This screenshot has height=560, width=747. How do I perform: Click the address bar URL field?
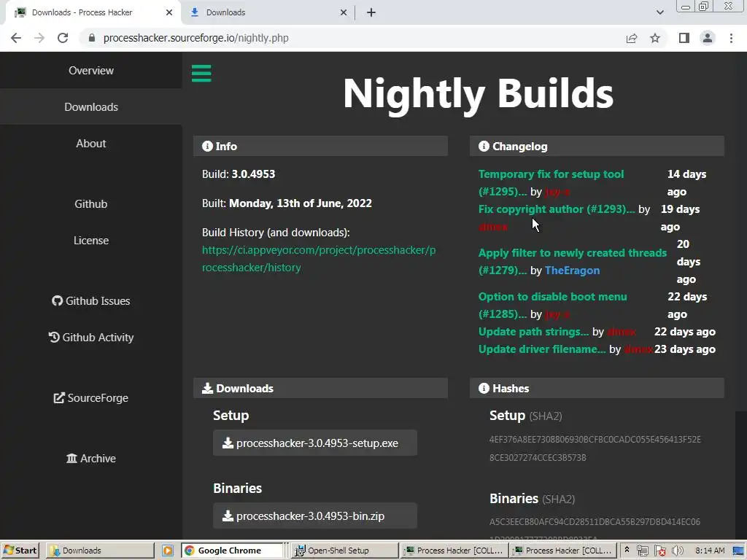[352, 38]
